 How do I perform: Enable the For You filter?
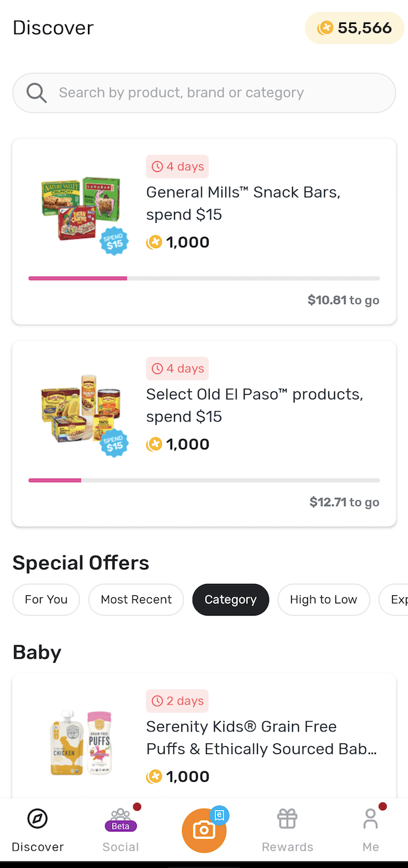(x=45, y=599)
